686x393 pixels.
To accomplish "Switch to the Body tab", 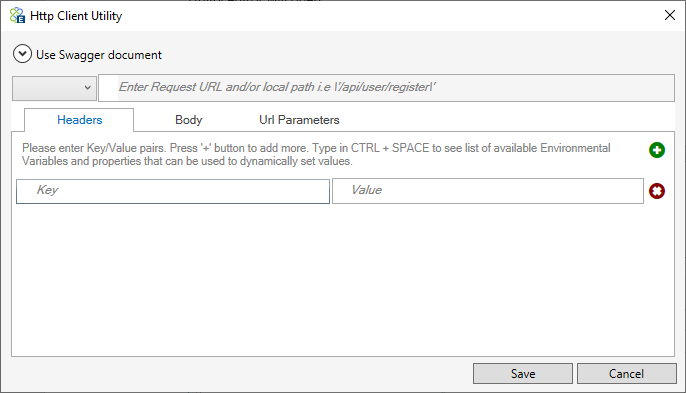I will click(x=189, y=120).
